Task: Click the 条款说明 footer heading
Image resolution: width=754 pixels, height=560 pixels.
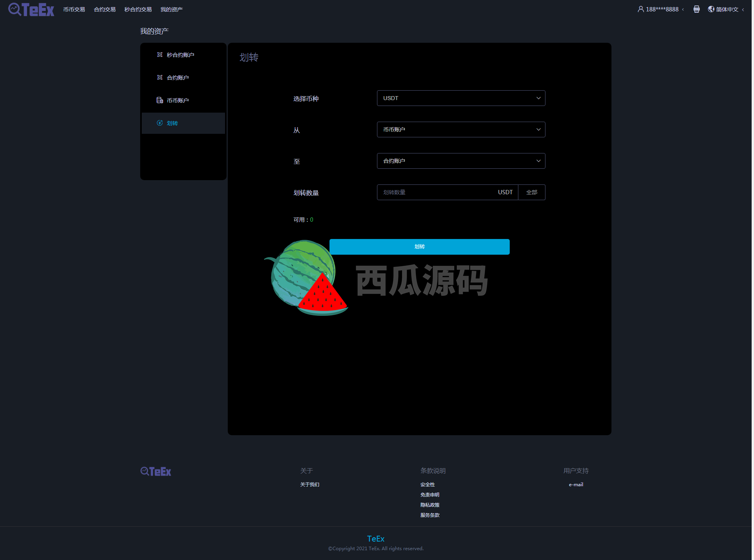Action: (x=433, y=471)
